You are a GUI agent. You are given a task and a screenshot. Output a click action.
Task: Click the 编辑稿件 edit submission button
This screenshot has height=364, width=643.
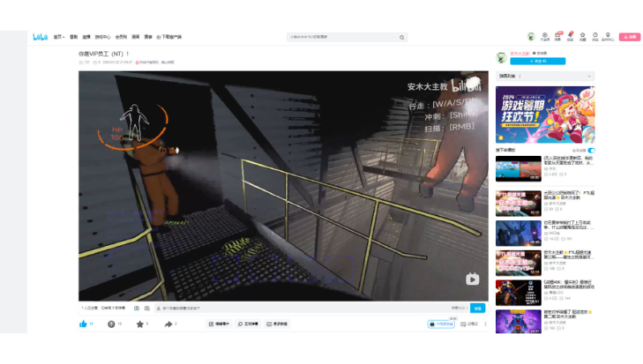pyautogui.click(x=219, y=324)
